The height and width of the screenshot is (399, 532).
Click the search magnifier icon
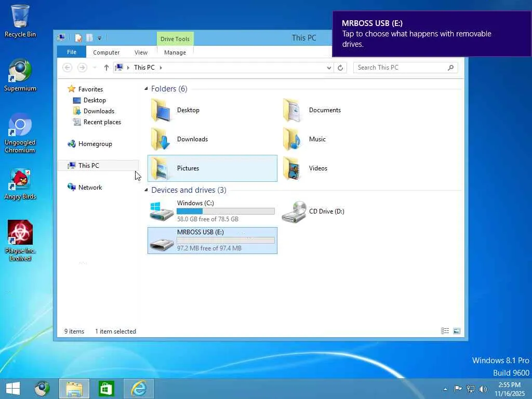pos(450,68)
